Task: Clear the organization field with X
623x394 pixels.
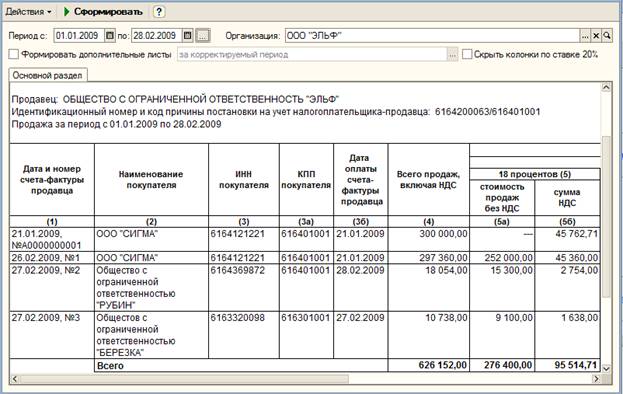Action: click(x=596, y=36)
